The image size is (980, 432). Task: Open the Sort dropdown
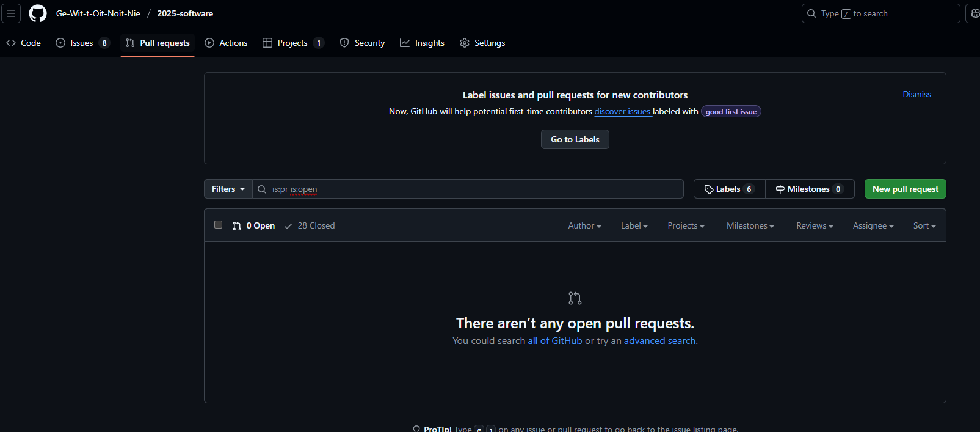(924, 225)
